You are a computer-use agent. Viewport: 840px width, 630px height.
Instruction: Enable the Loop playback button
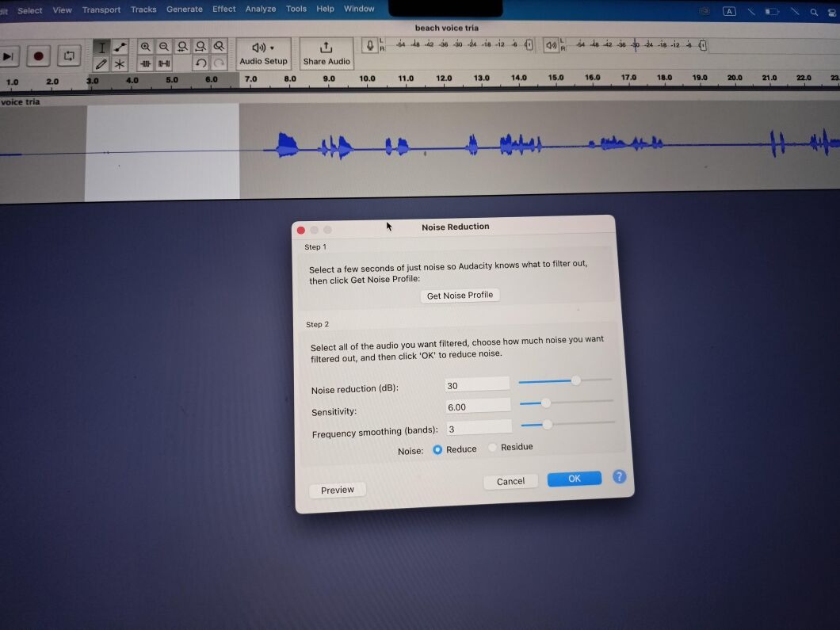[69, 55]
